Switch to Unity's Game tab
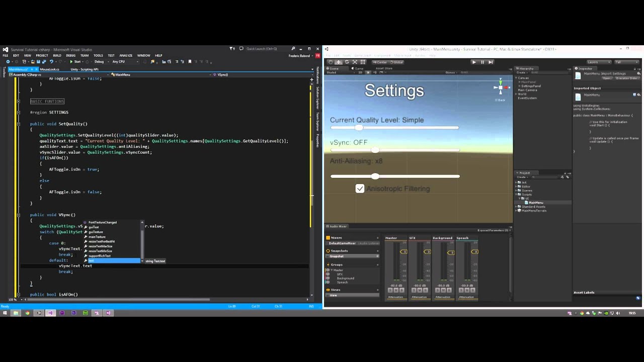This screenshot has height=362, width=644. [359, 68]
